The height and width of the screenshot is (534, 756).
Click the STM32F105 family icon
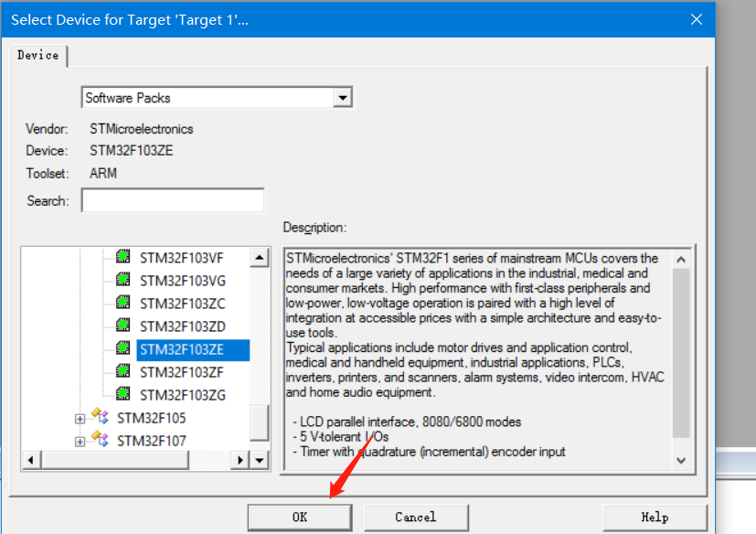click(x=101, y=416)
